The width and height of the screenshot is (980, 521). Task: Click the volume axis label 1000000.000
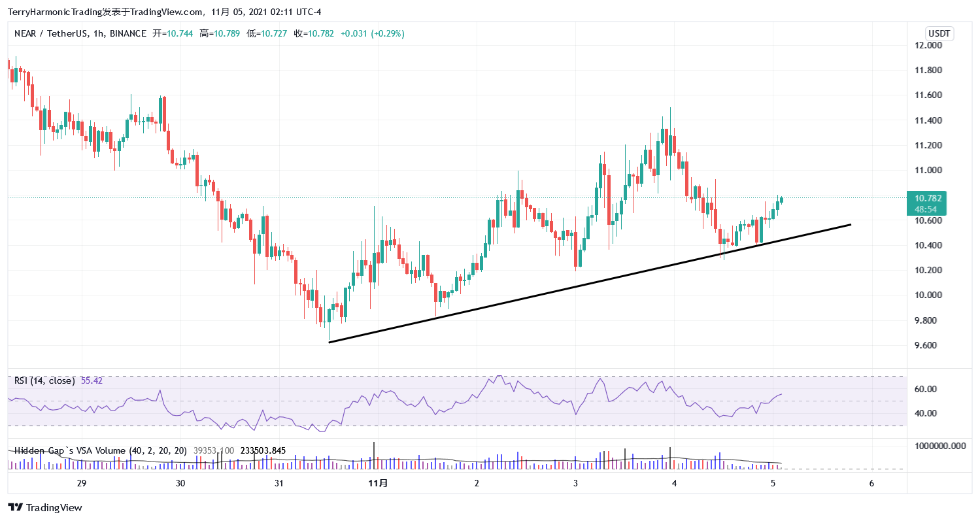pyautogui.click(x=939, y=446)
